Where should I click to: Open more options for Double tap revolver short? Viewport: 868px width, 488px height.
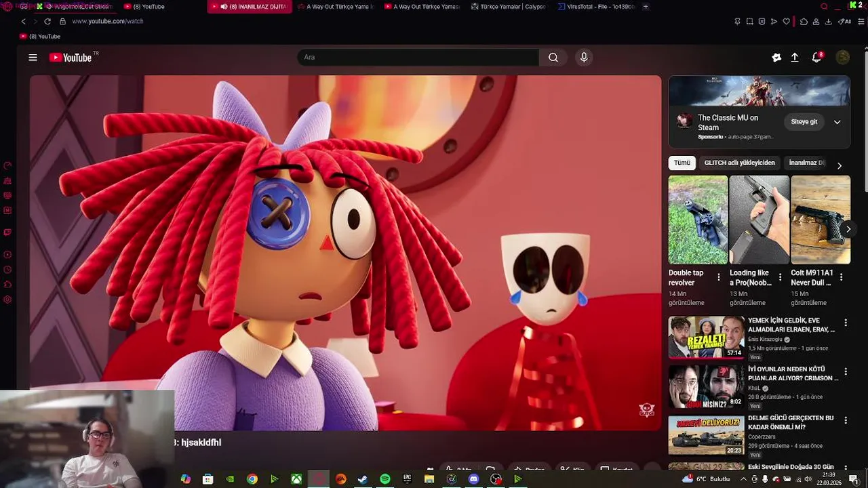coord(719,277)
